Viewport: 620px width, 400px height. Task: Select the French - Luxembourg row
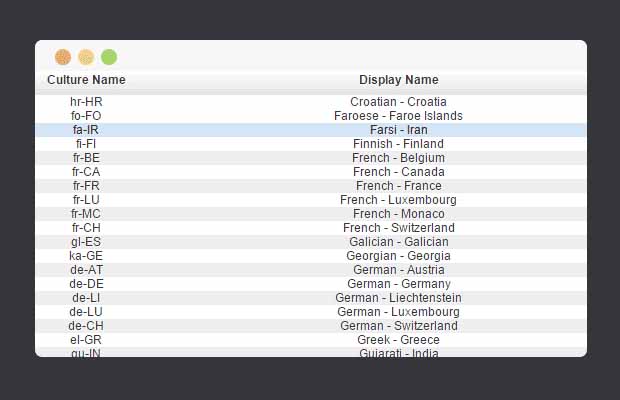coord(311,200)
